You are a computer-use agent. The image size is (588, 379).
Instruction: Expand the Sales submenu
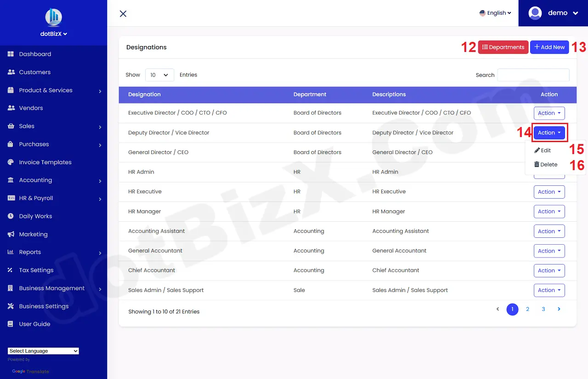[27, 126]
